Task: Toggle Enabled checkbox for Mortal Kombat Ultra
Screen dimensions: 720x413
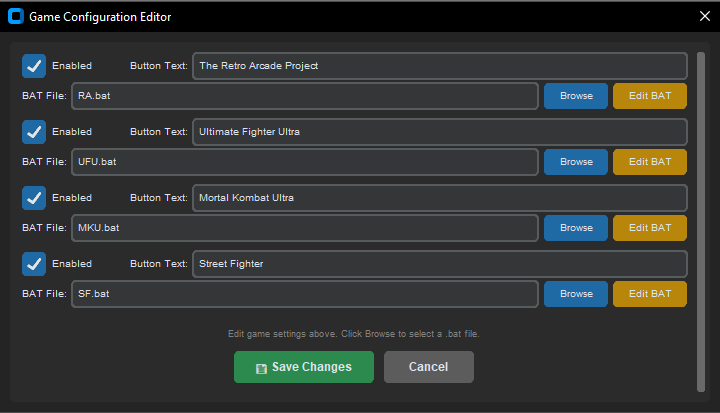Action: click(x=34, y=198)
